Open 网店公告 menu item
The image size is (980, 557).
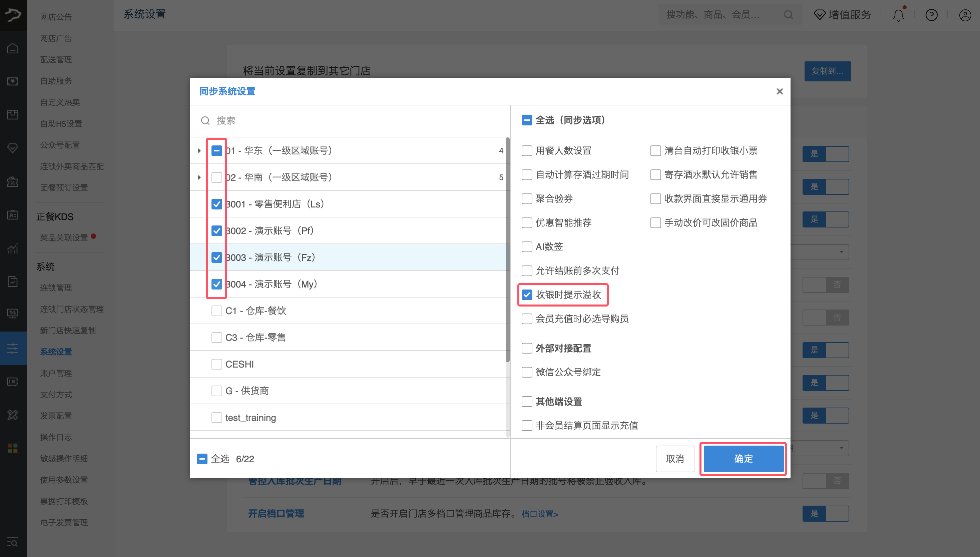pyautogui.click(x=56, y=17)
